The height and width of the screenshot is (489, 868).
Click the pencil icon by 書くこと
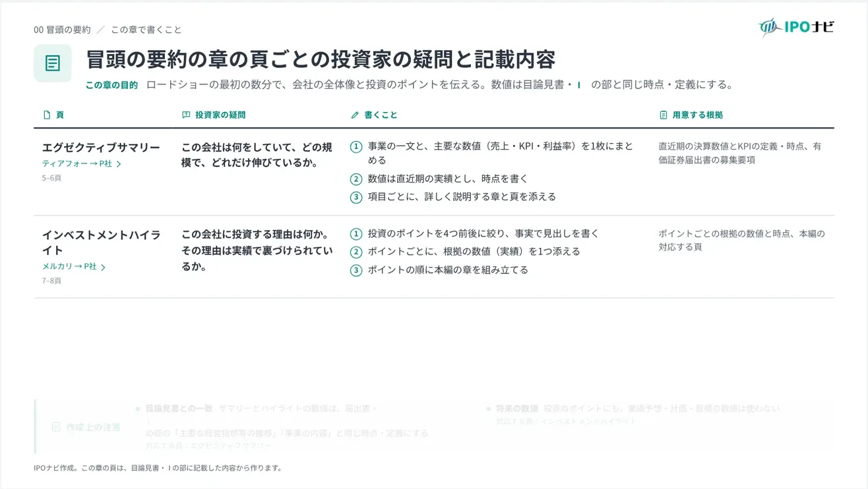click(355, 115)
